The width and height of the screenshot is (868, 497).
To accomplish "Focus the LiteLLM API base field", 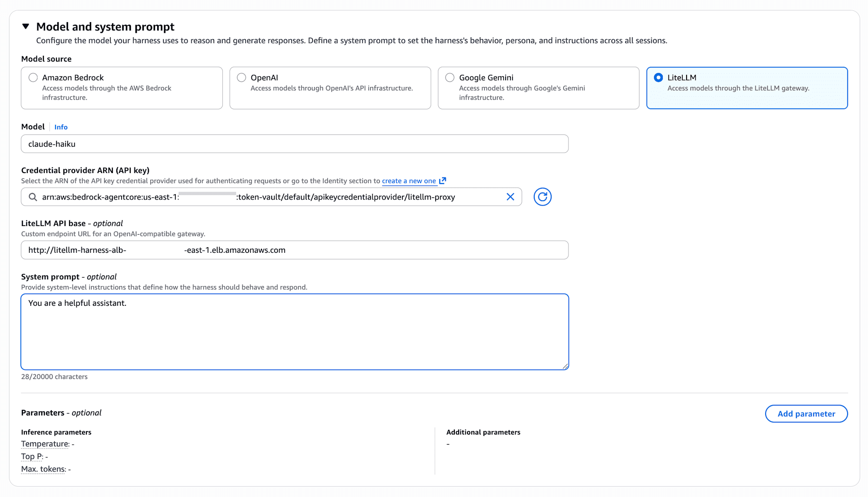I will coord(295,250).
